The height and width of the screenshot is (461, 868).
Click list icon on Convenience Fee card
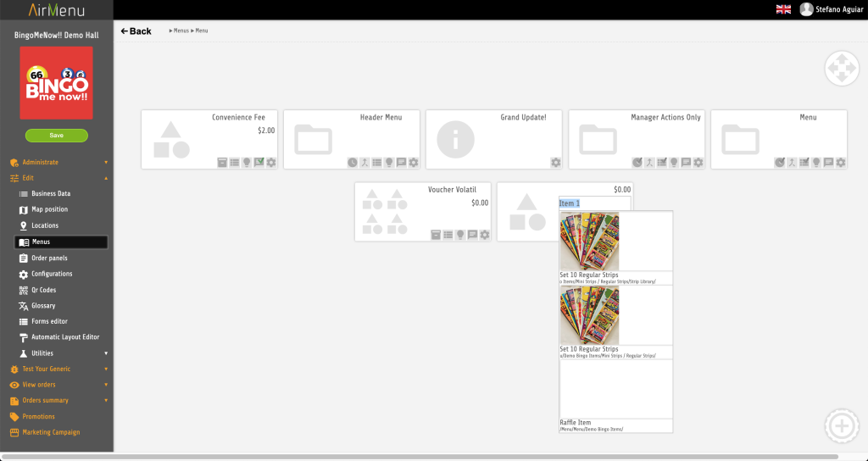tap(235, 163)
